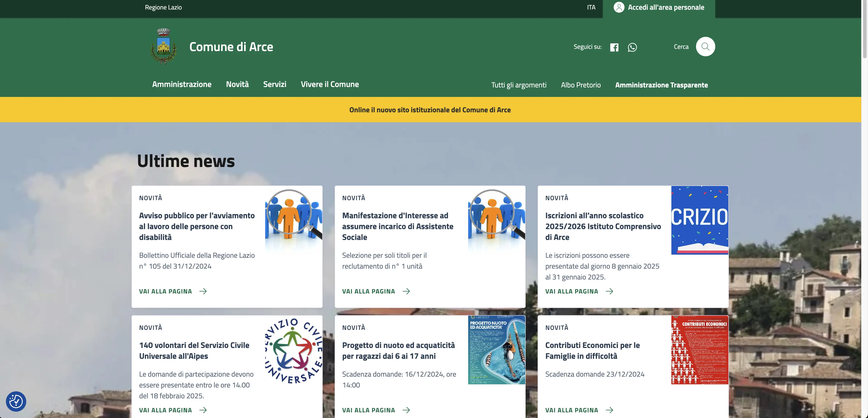
Task: Click user avatar icon beside Accedi
Action: click(x=619, y=7)
